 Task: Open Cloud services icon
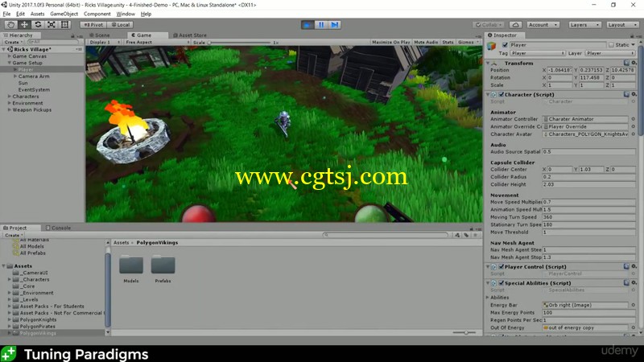pyautogui.click(x=515, y=25)
